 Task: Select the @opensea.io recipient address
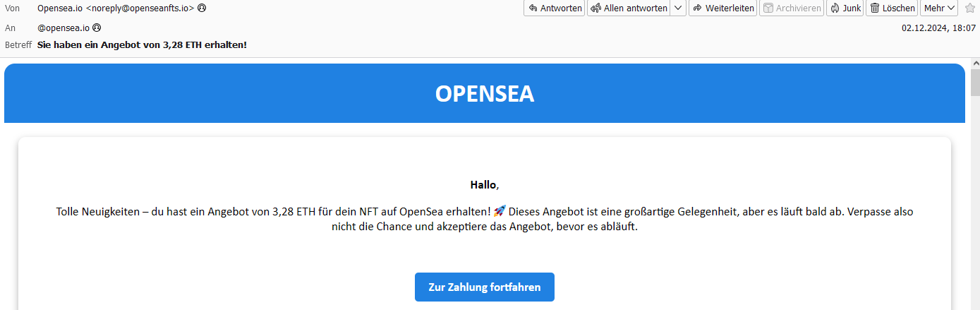[63, 28]
